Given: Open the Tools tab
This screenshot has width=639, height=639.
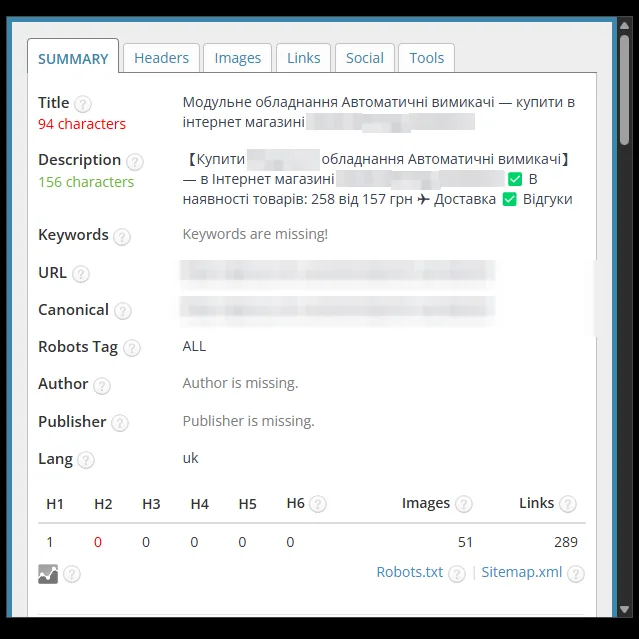Looking at the screenshot, I should click(426, 58).
